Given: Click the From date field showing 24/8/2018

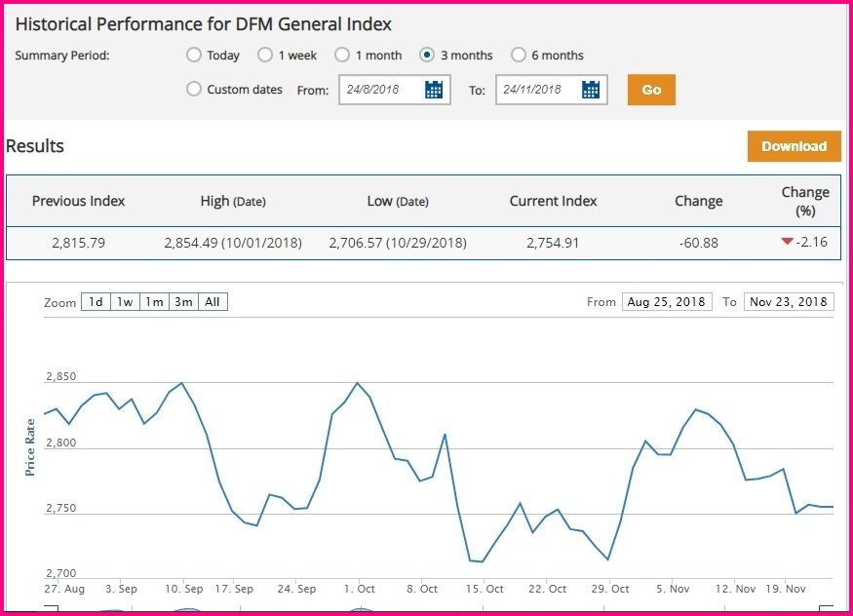Looking at the screenshot, I should click(x=380, y=90).
